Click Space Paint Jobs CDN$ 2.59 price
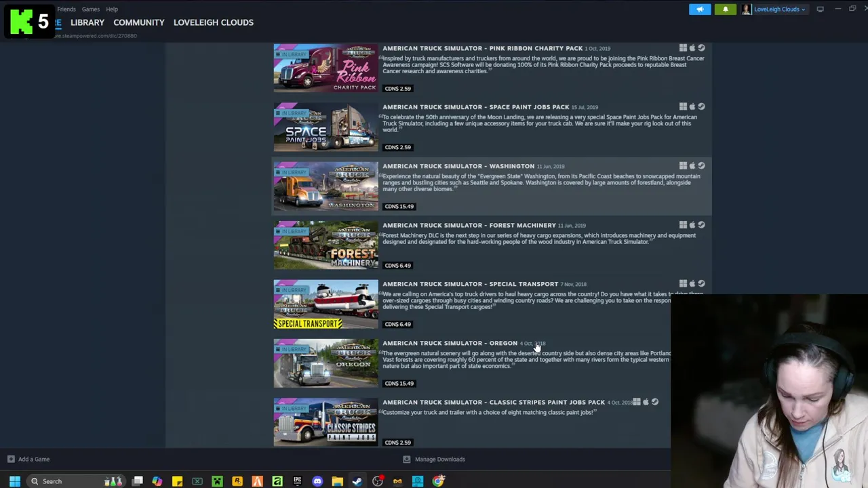Screen dimensions: 868x488 398,148
